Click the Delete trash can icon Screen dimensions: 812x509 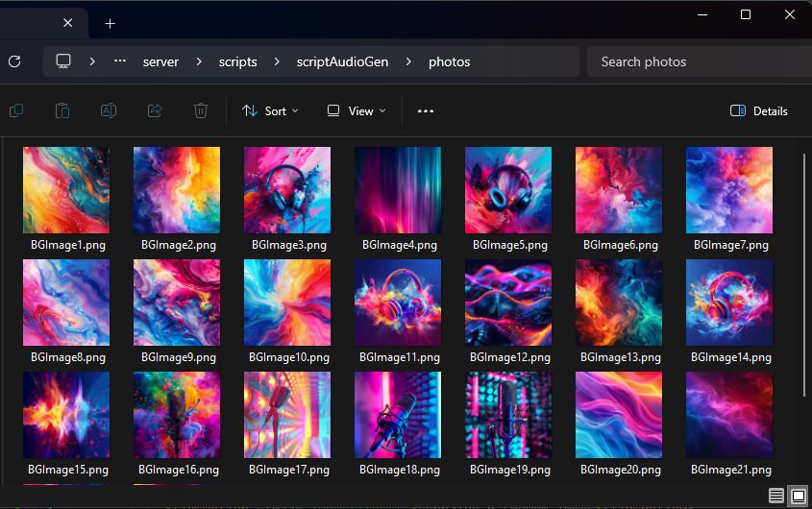coord(201,110)
